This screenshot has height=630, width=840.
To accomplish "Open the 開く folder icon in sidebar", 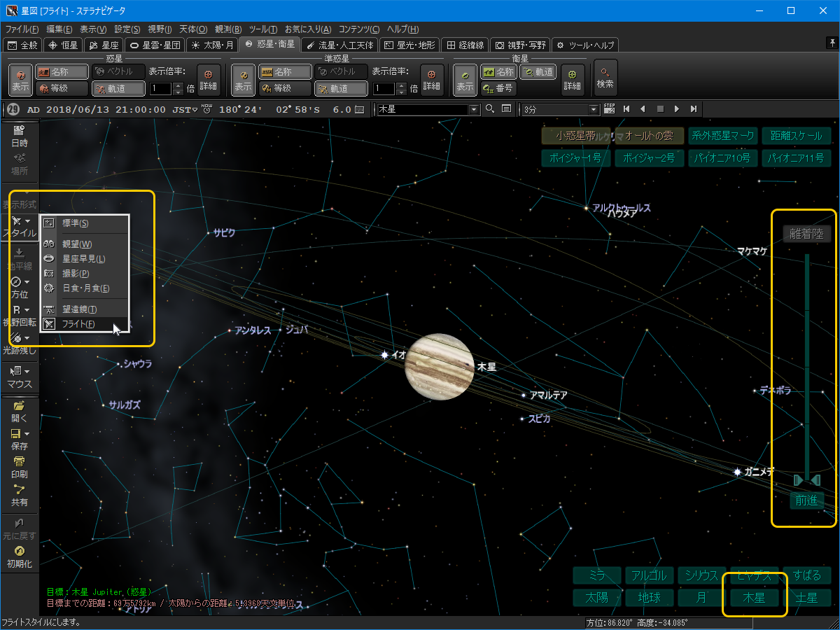I will tap(19, 405).
